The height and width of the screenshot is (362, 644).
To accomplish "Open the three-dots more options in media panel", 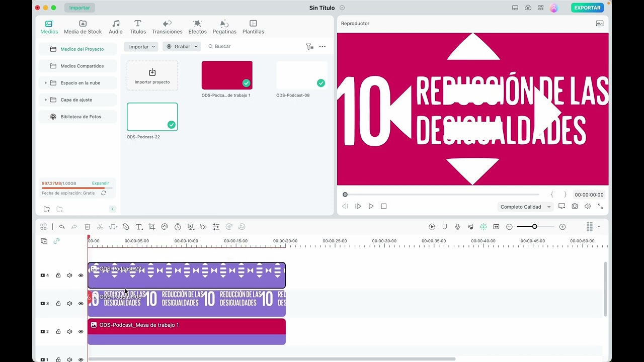I will 323,46.
